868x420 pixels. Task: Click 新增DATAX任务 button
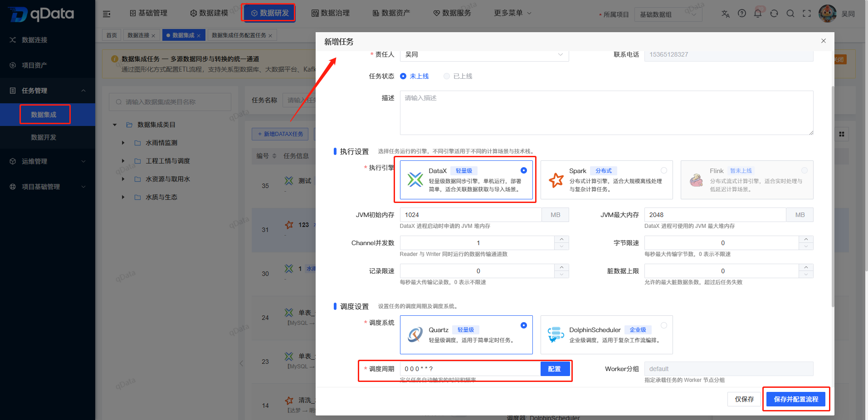[280, 134]
